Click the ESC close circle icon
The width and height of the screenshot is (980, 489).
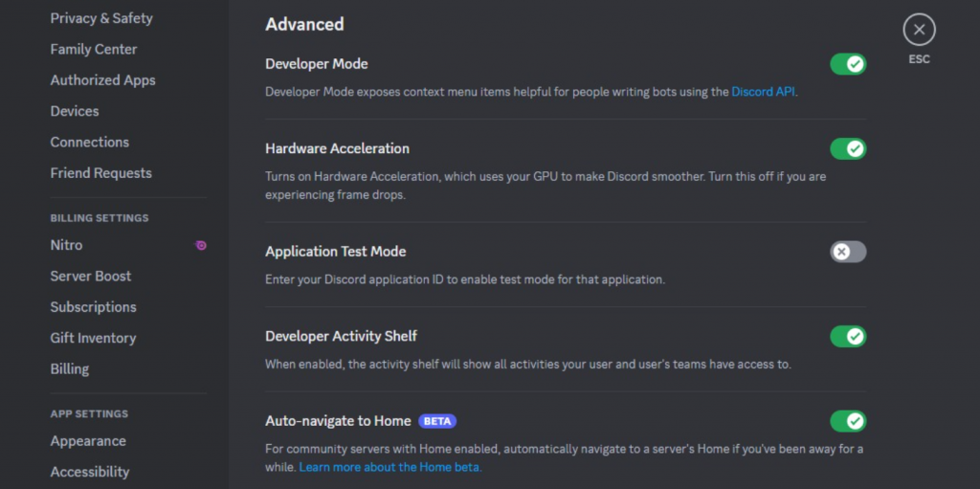click(919, 30)
